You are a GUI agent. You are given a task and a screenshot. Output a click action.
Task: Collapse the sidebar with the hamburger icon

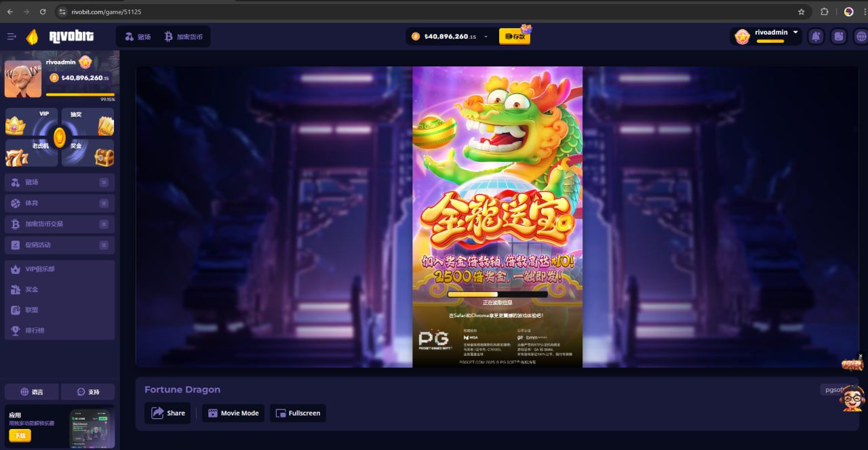(12, 37)
